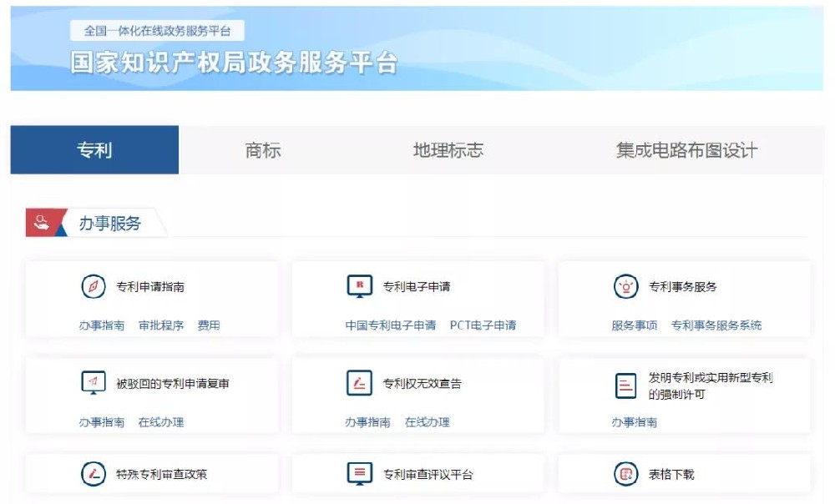Viewport: 835px width, 504px height.
Task: Click the 被驳回的专利申请复审 title
Action: pos(173,384)
